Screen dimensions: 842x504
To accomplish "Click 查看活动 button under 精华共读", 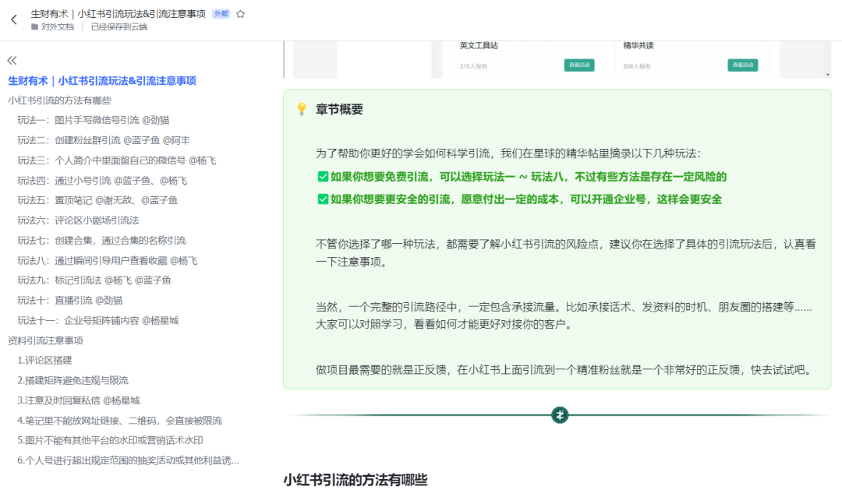I will tap(743, 65).
